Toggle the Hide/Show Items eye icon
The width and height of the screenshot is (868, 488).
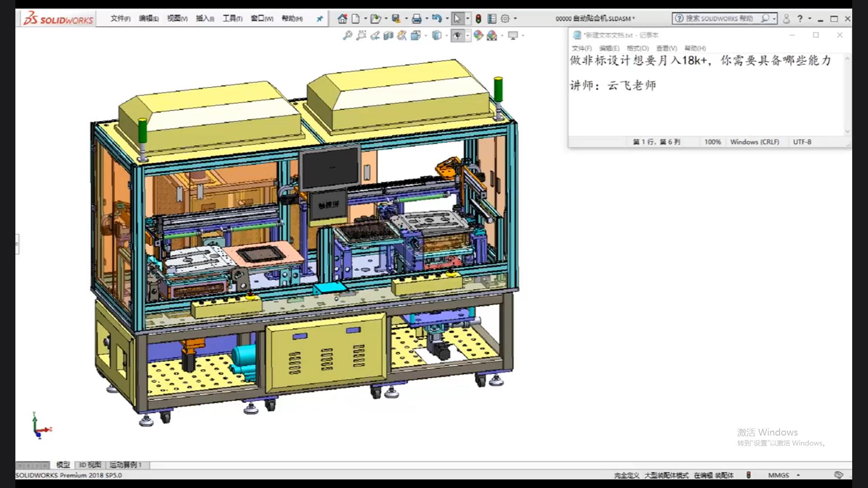pos(458,35)
